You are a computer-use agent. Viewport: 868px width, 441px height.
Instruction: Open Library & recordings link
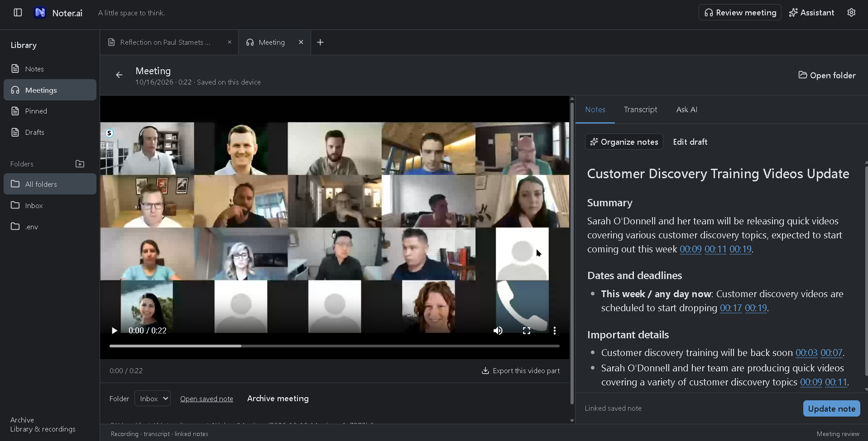pyautogui.click(x=43, y=429)
